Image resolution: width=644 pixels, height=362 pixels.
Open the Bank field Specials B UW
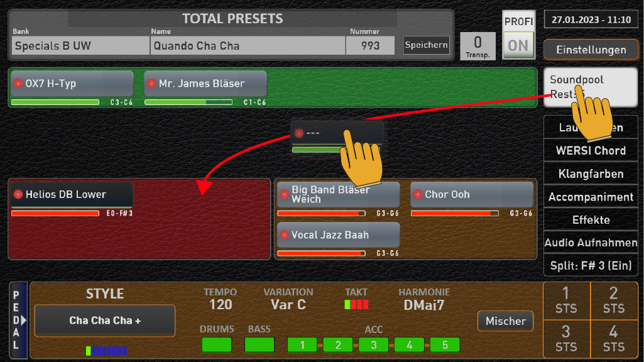80,46
